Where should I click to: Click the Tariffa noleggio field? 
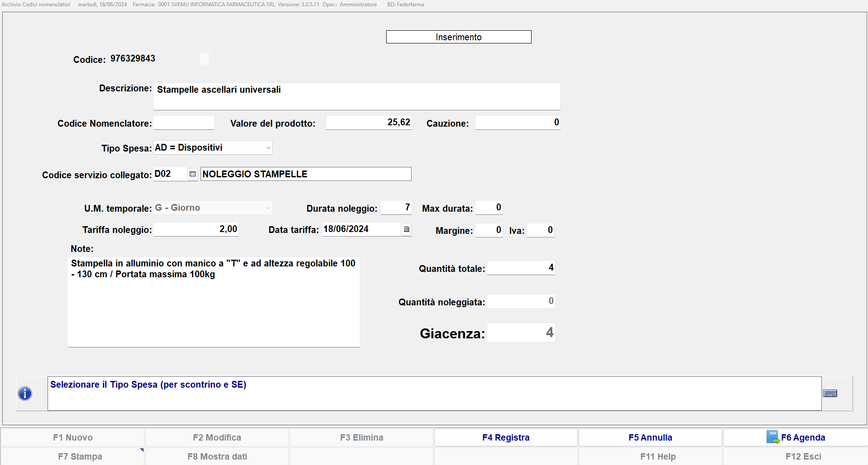click(x=196, y=229)
